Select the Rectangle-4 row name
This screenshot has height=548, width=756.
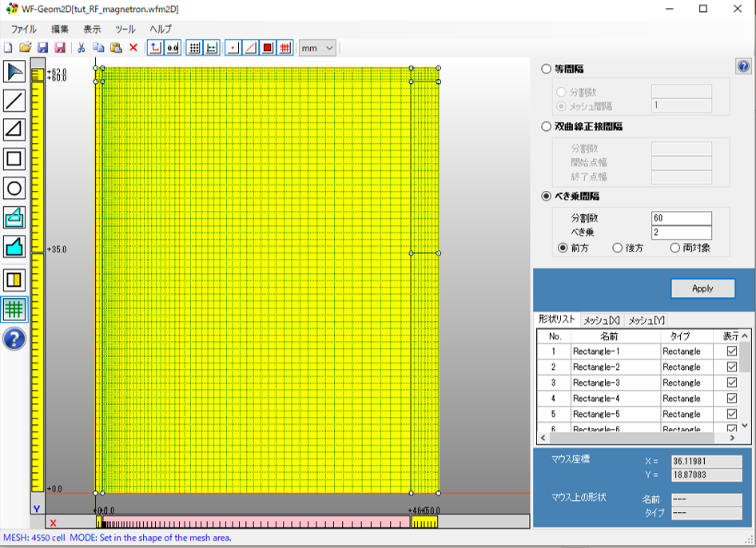(596, 399)
